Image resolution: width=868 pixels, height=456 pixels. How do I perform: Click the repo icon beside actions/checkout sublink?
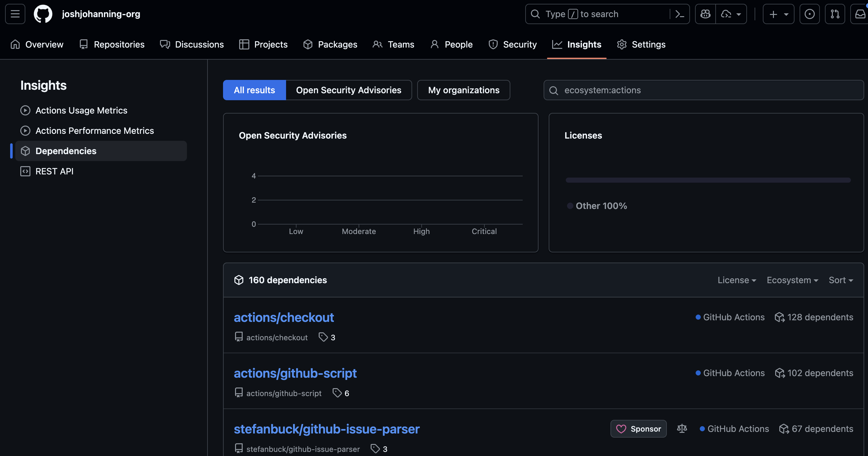239,337
